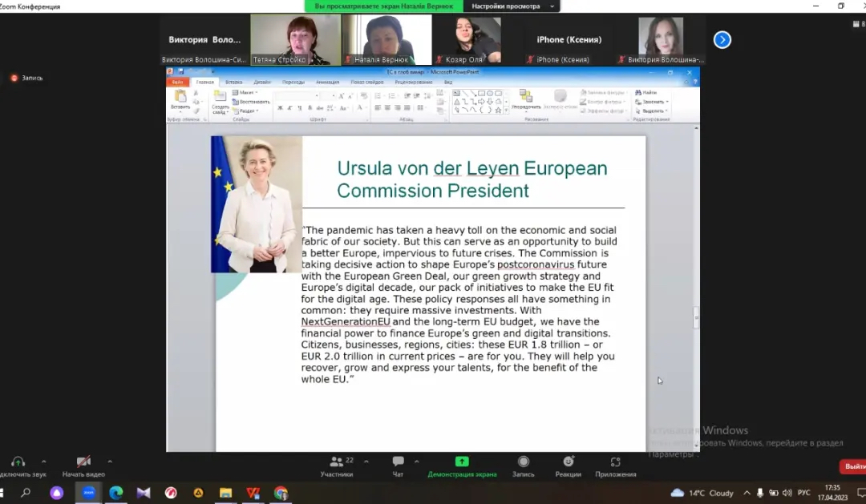
Task: Start video with the camera icon
Action: pos(83,462)
